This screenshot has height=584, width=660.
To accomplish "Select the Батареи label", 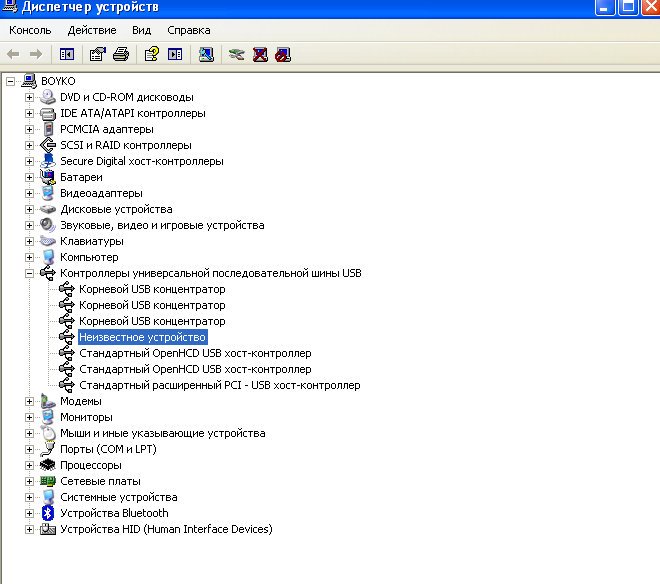I will [81, 177].
